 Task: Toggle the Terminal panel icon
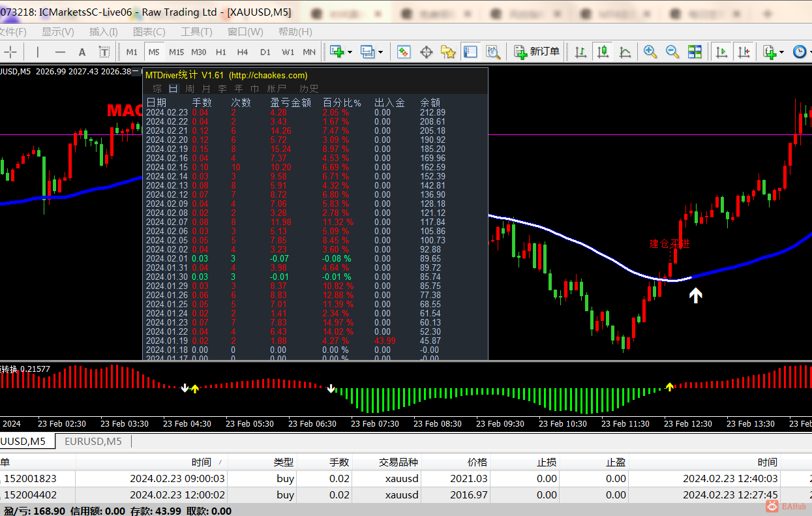(x=470, y=52)
